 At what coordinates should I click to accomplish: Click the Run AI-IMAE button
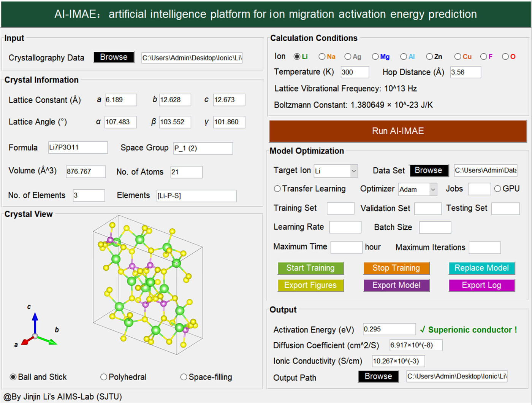[398, 131]
